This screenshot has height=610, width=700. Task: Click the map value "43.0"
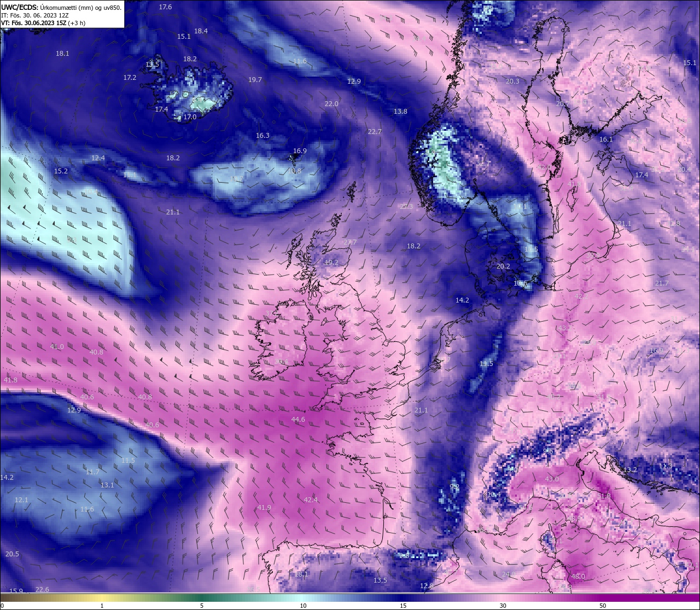point(552,479)
